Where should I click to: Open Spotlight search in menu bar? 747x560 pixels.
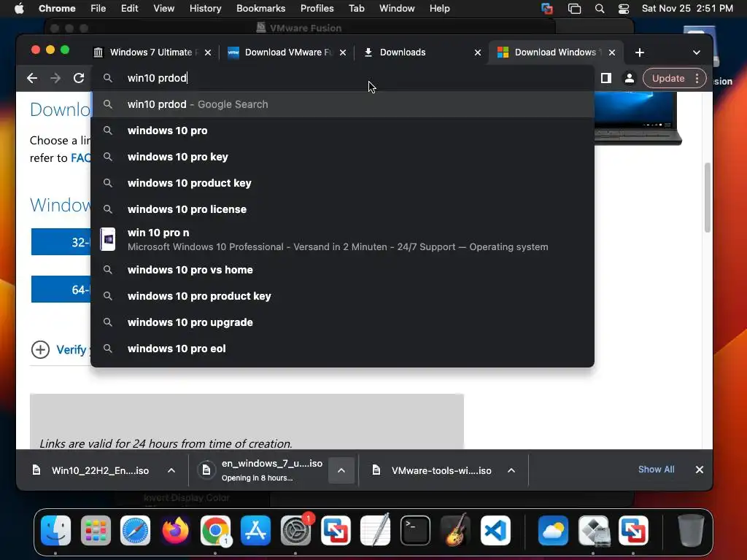600,9
